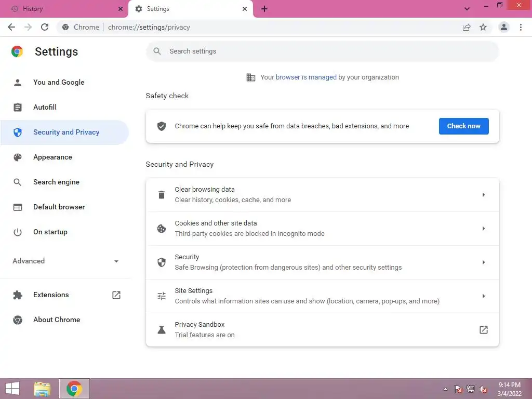The image size is (532, 399).
Task: Click the Action Center flag icon
Action: pyautogui.click(x=458, y=389)
